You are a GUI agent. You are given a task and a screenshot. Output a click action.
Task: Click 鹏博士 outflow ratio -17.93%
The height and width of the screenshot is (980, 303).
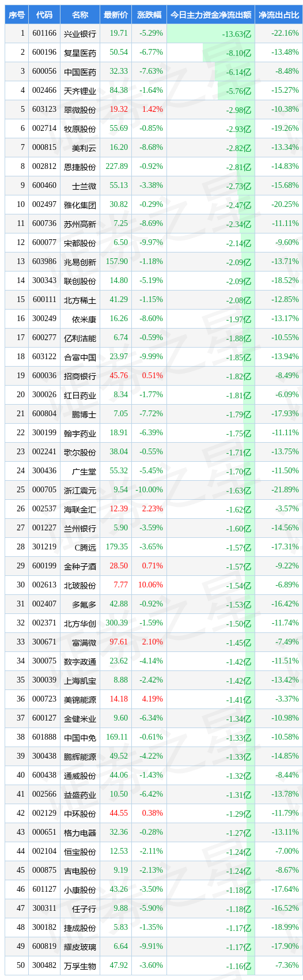285,414
